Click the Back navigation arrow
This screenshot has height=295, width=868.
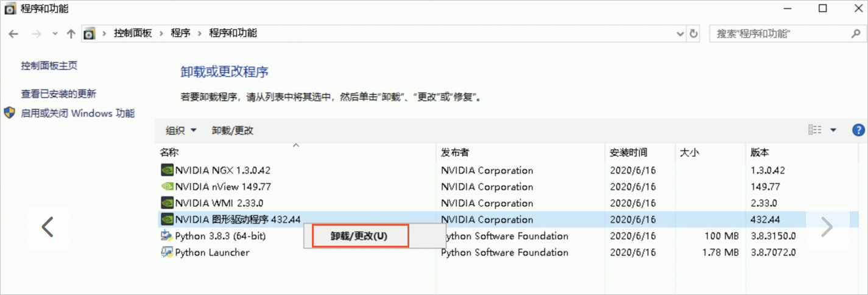13,34
